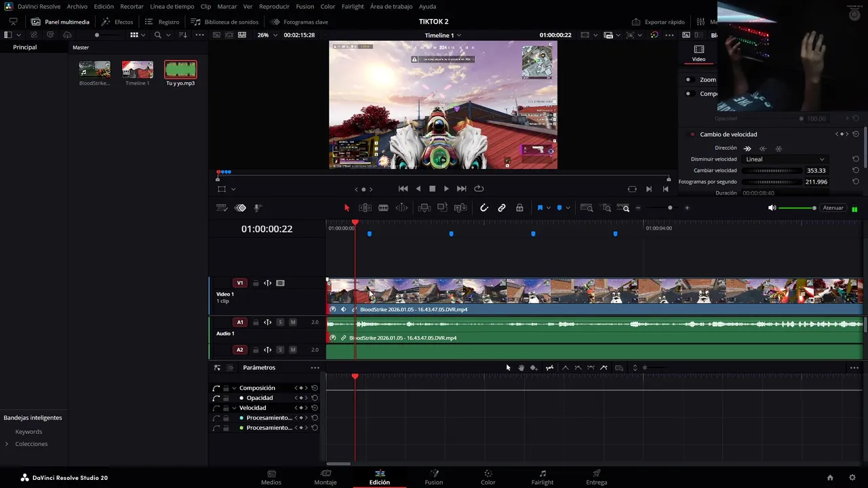Collapse the Velocidad parameter group

(234, 408)
